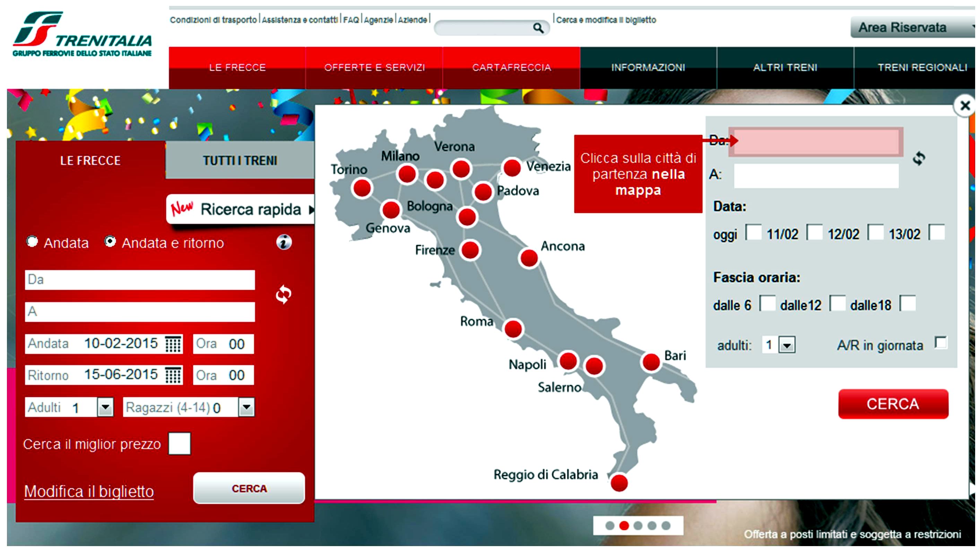Screen dimensions: 980x552
Task: Open the Ritorno Ora hour field
Action: click(x=223, y=376)
